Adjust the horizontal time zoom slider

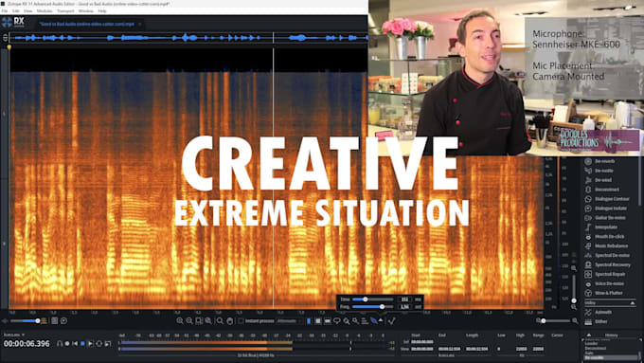557,320
